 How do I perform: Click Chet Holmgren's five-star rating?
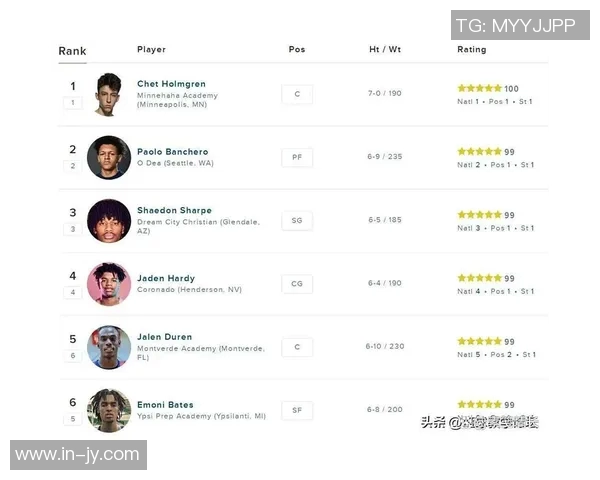click(x=479, y=88)
